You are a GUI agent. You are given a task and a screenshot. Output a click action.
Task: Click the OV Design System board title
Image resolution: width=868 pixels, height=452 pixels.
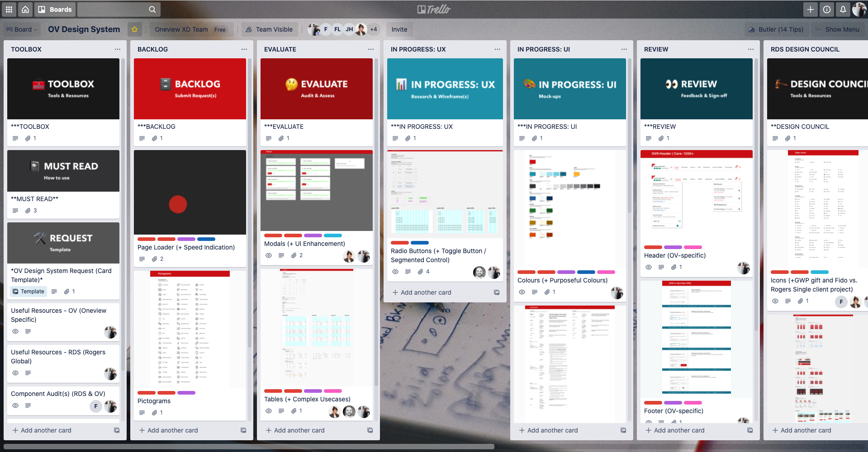click(84, 29)
